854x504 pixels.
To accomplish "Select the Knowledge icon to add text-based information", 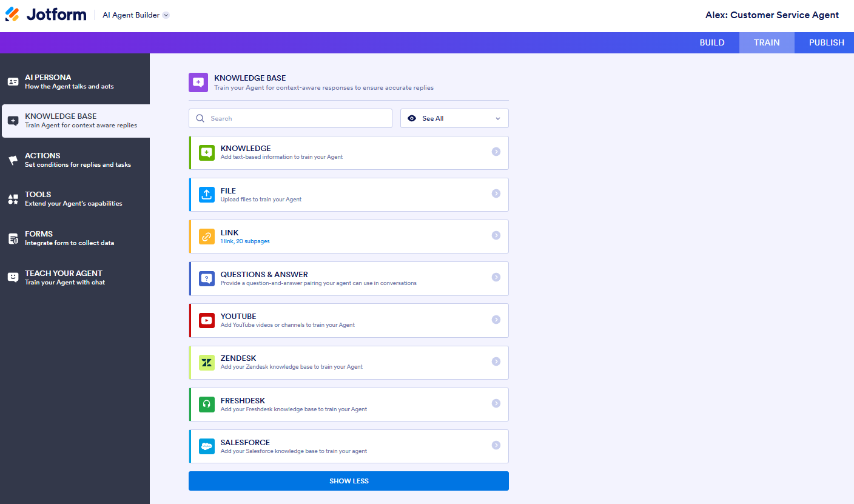I will 206,152.
